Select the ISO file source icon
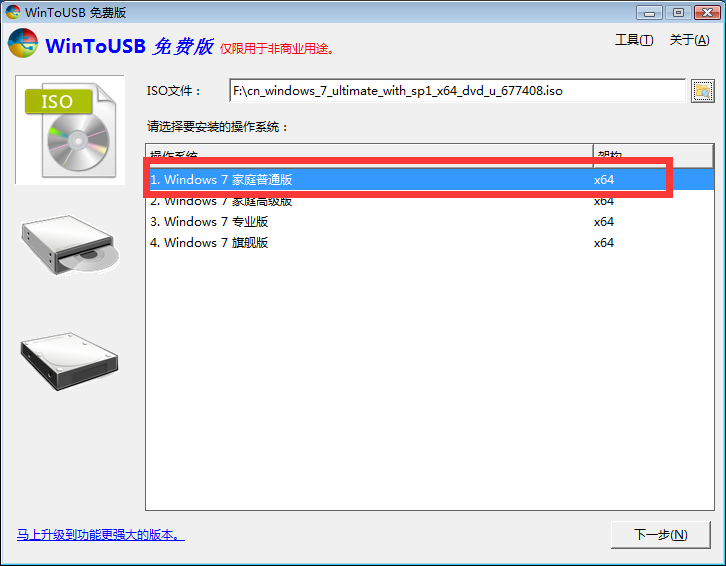 70,130
